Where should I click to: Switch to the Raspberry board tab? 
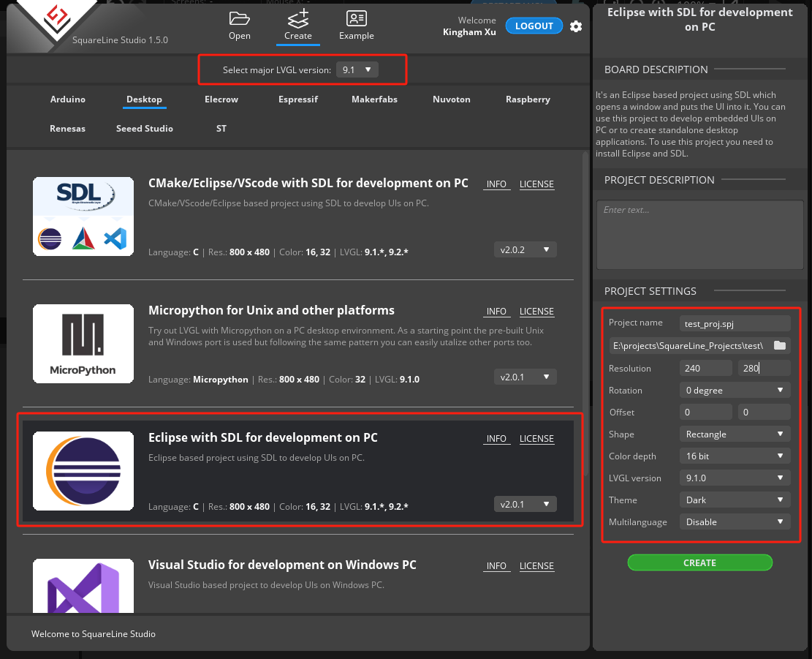[528, 99]
